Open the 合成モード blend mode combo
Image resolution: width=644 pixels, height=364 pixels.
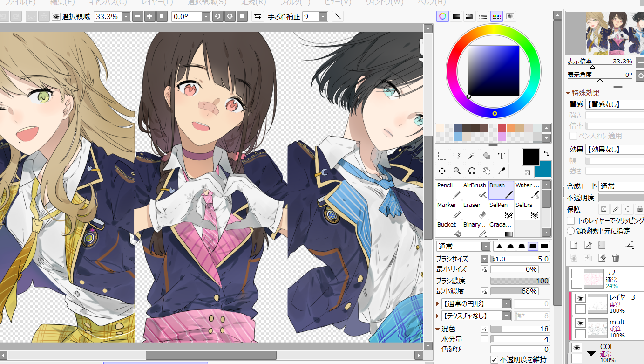pyautogui.click(x=621, y=186)
